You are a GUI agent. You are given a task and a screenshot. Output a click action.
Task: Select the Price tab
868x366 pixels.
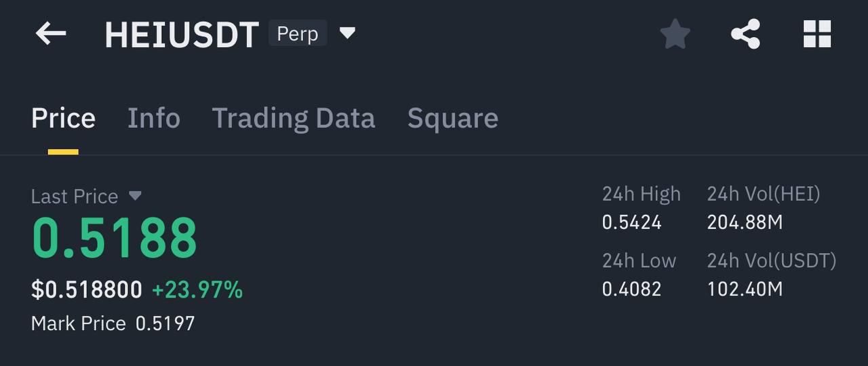pyautogui.click(x=63, y=119)
